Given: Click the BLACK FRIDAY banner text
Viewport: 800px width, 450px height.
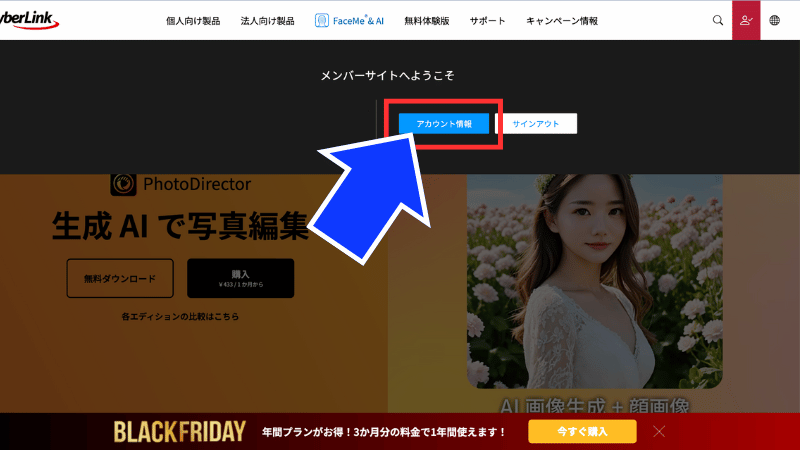Looking at the screenshot, I should pyautogui.click(x=180, y=432).
